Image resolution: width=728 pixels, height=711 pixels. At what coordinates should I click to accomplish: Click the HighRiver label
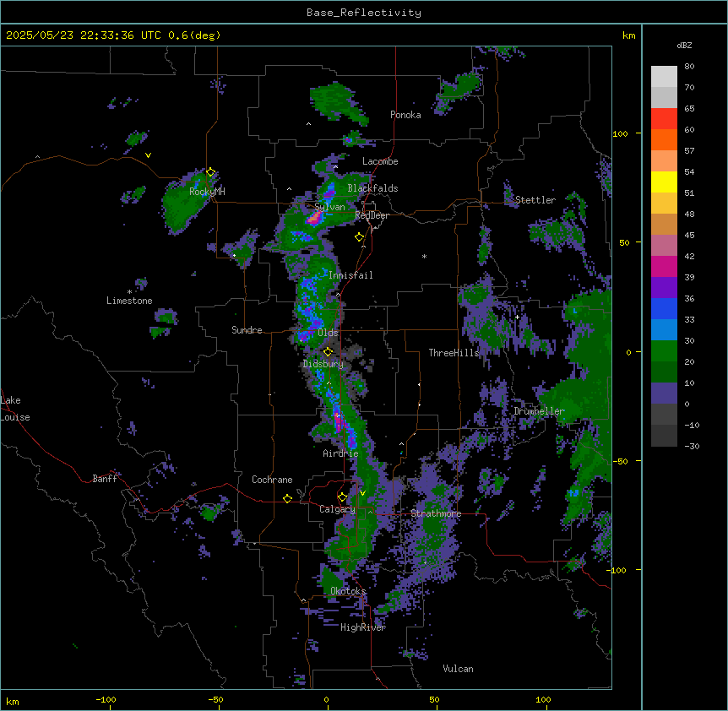(363, 627)
